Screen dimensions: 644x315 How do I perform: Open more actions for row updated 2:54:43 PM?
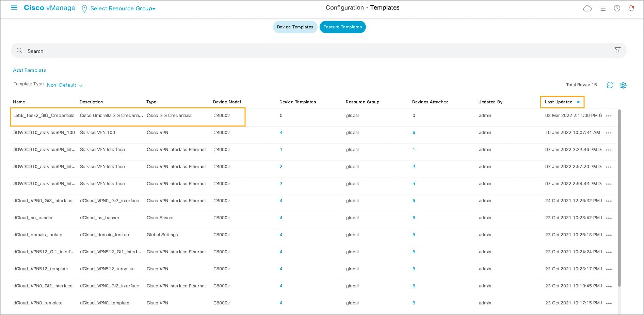609,184
